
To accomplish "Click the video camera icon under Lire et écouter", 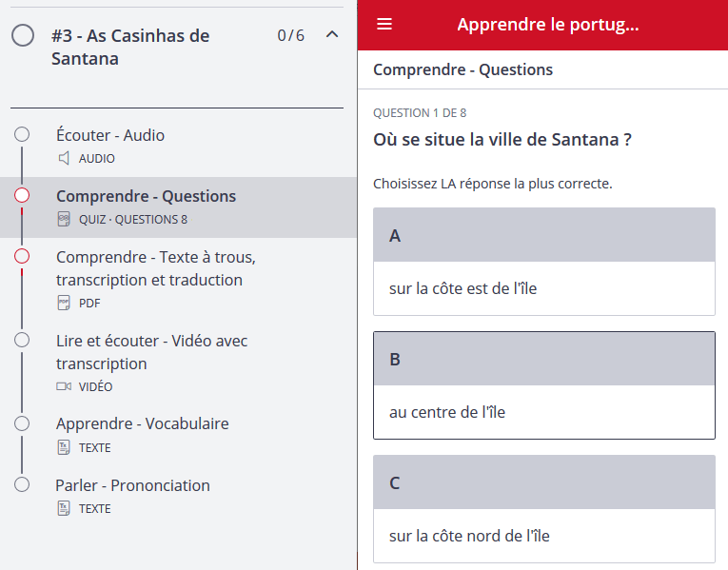I will (x=64, y=387).
